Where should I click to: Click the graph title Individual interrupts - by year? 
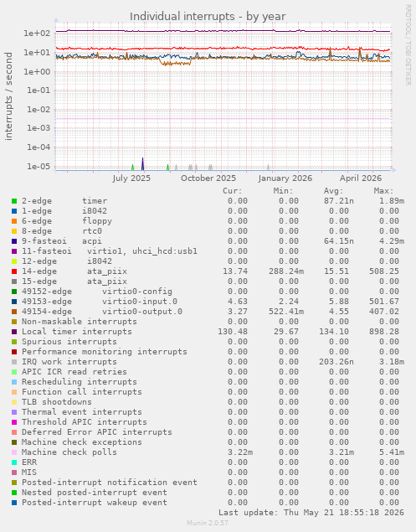[x=208, y=16]
